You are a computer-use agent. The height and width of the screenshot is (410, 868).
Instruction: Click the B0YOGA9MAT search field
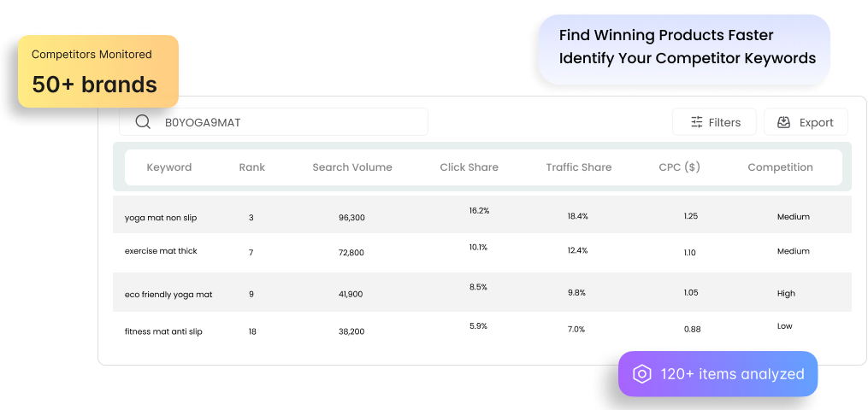282,122
